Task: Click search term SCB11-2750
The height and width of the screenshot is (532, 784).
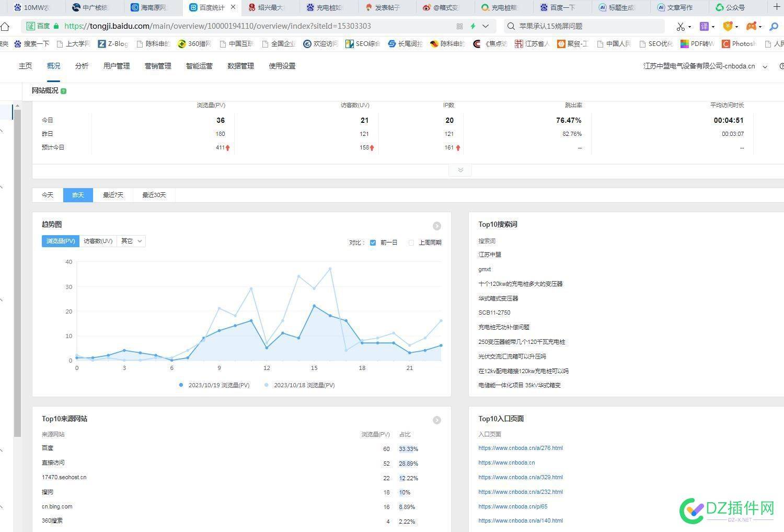Action: 494,313
